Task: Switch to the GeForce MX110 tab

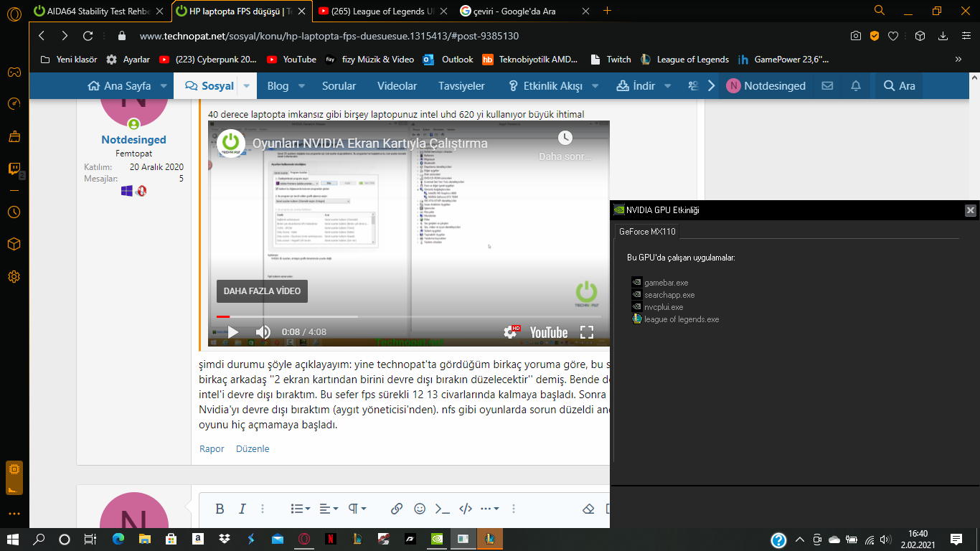Action: pos(647,231)
